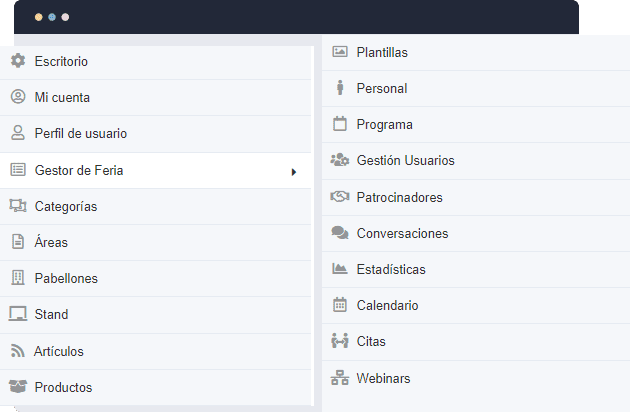Click the Escritorio gear icon
The height and width of the screenshot is (412, 630).
(x=17, y=61)
